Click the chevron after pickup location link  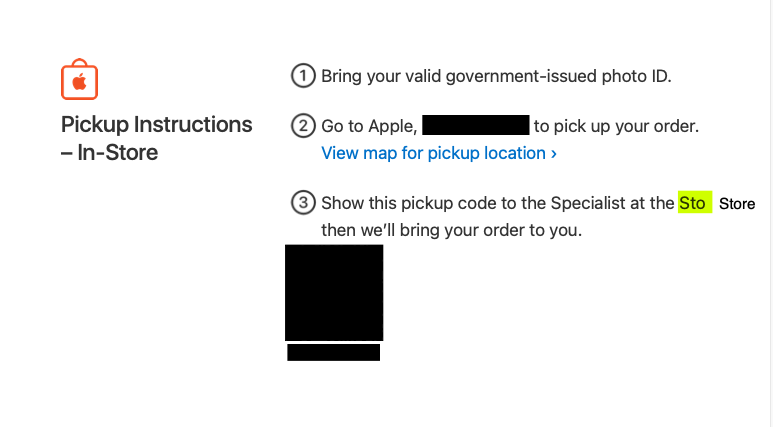click(554, 154)
